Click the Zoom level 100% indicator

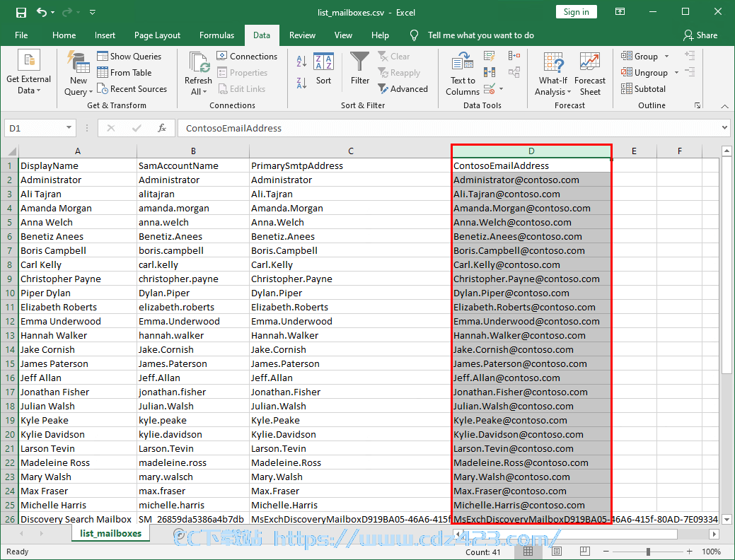pyautogui.click(x=711, y=552)
